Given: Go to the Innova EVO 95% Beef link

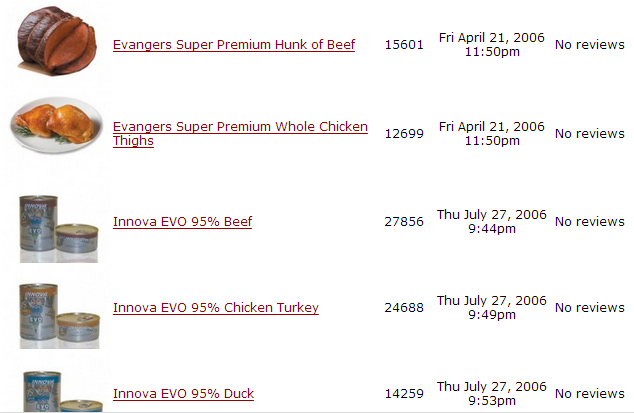Looking at the screenshot, I should (182, 222).
